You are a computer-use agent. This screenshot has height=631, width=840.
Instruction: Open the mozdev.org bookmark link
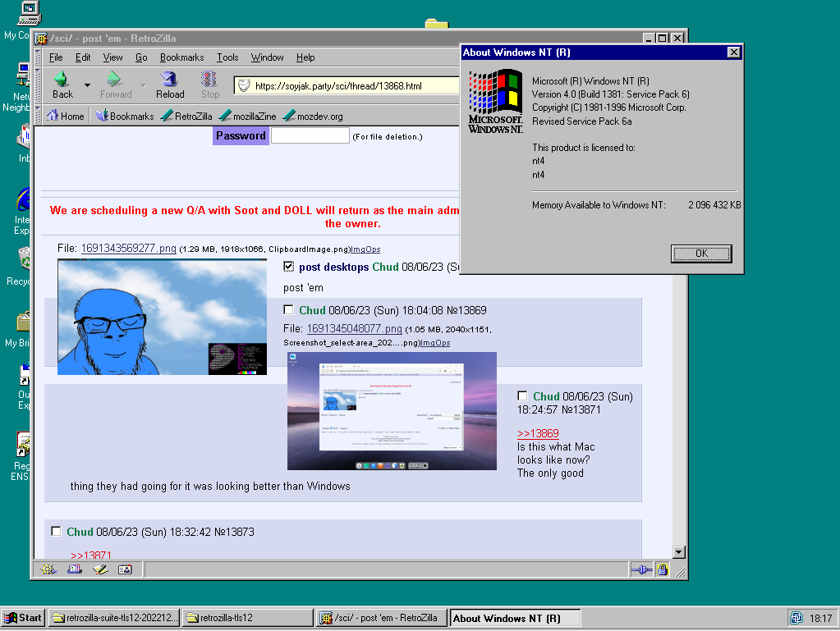[313, 116]
